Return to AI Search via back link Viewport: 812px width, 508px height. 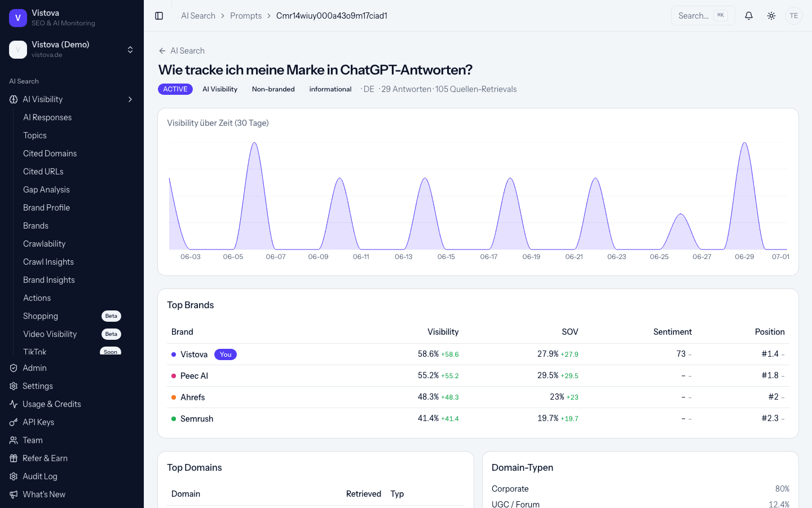182,51
